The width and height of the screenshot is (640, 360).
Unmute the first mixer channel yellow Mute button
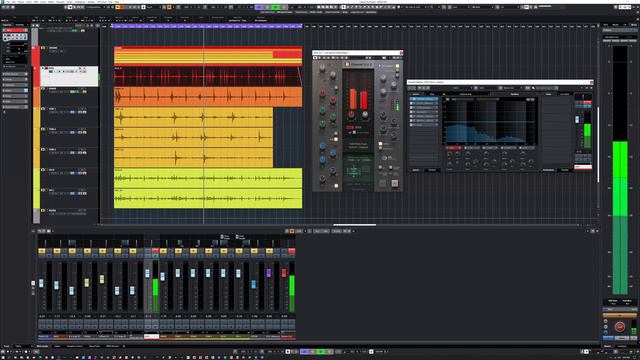(x=42, y=251)
